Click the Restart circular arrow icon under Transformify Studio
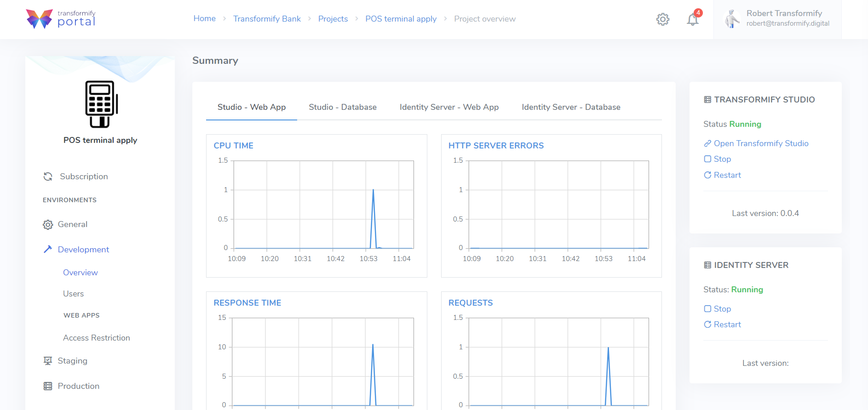Screen dimensions: 868x410 coord(707,175)
